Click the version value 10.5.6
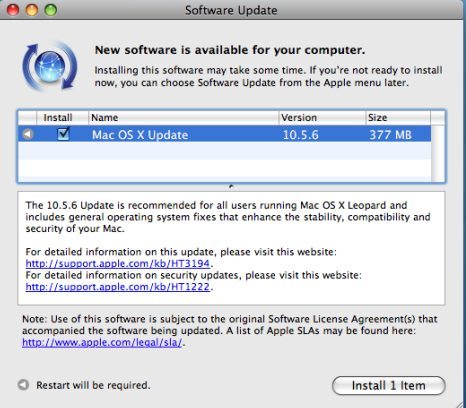The height and width of the screenshot is (408, 466). point(301,135)
